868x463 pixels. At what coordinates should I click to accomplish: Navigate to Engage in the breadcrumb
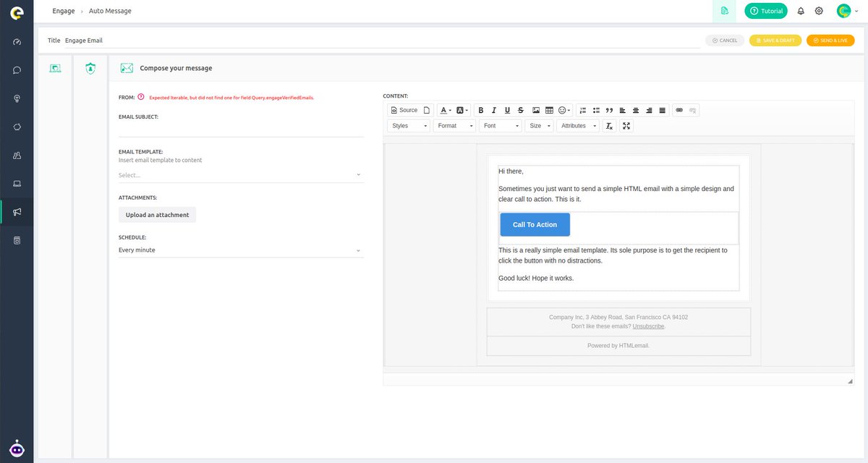(x=63, y=11)
